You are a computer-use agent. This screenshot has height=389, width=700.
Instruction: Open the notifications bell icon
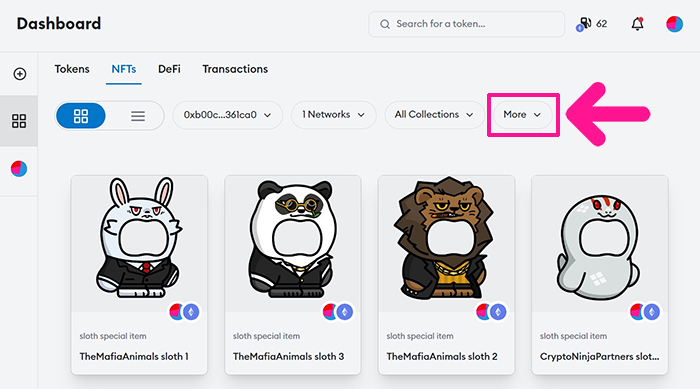pyautogui.click(x=638, y=24)
